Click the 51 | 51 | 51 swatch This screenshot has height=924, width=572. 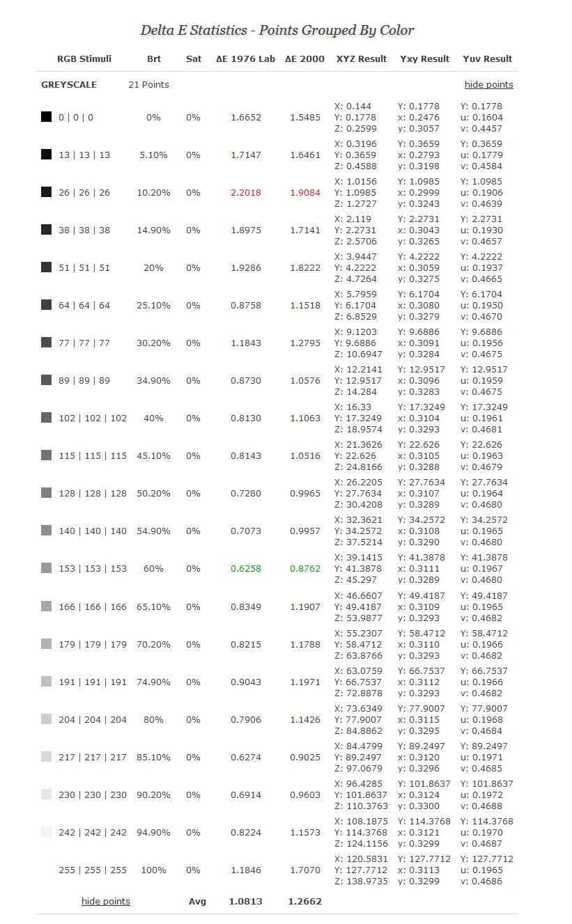[x=47, y=267]
